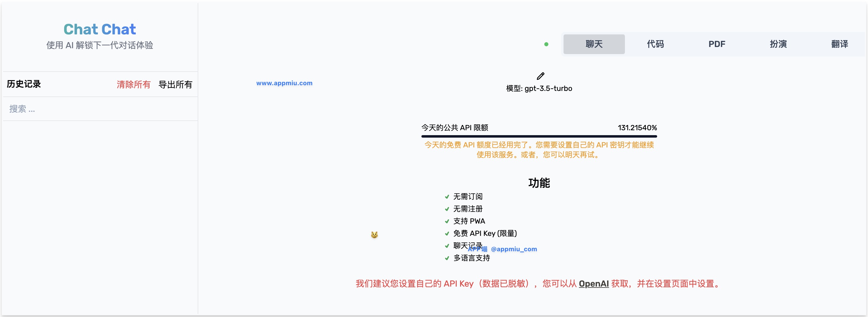Click the pencil edit icon above the model name
868x317 pixels.
click(541, 76)
